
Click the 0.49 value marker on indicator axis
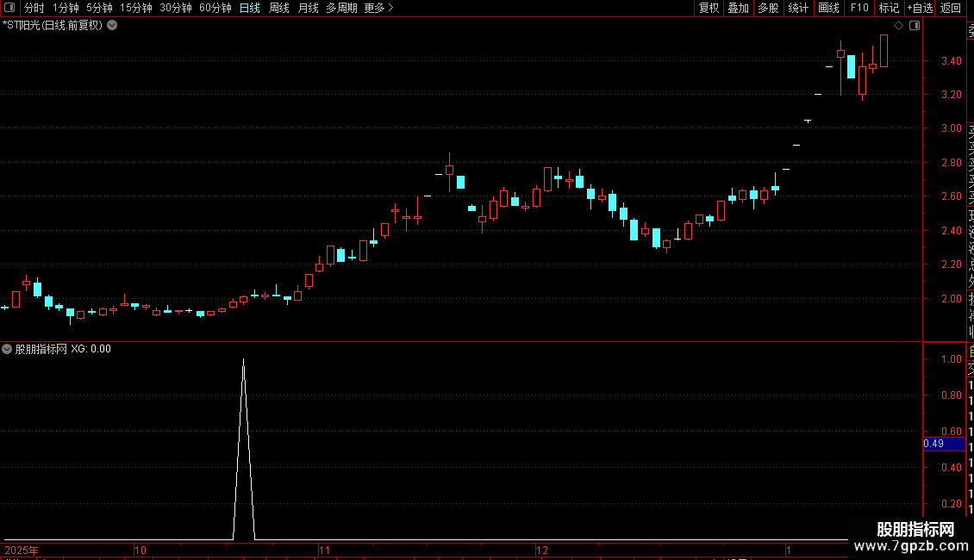click(x=944, y=444)
